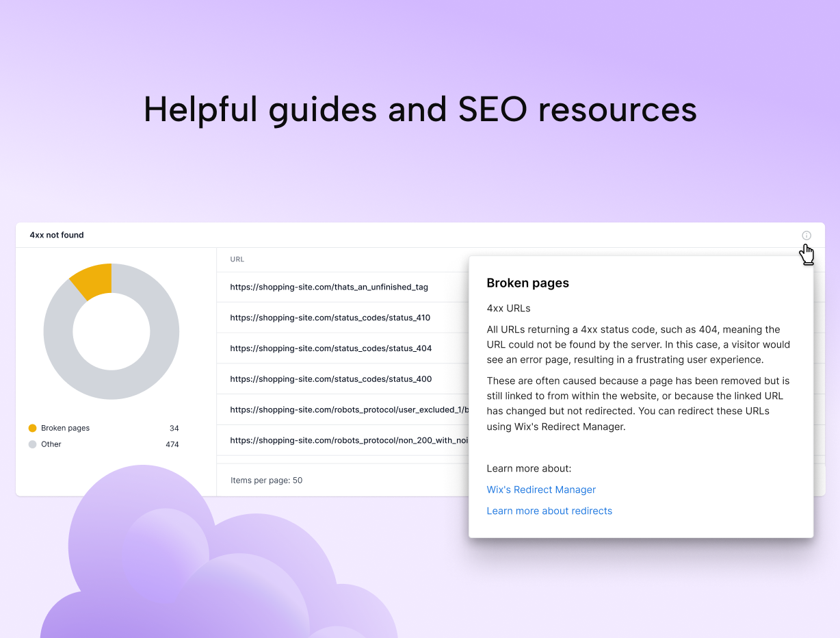Click the Broken pages legend label

[x=65, y=428]
